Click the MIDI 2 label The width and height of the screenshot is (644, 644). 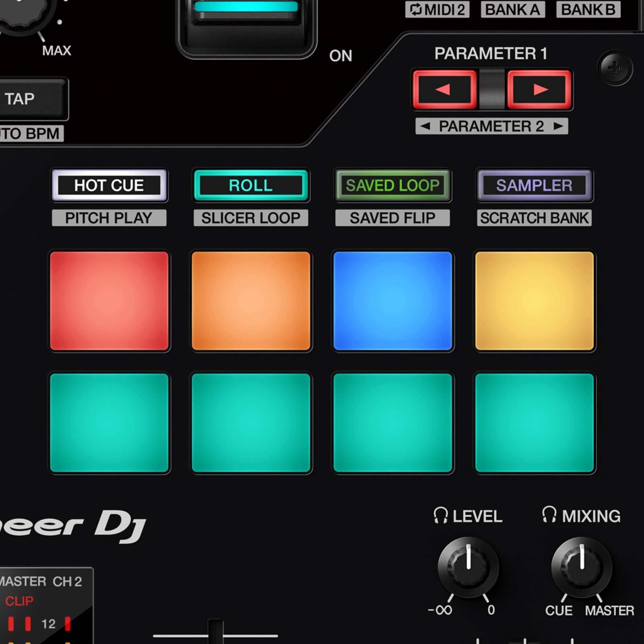(x=438, y=9)
